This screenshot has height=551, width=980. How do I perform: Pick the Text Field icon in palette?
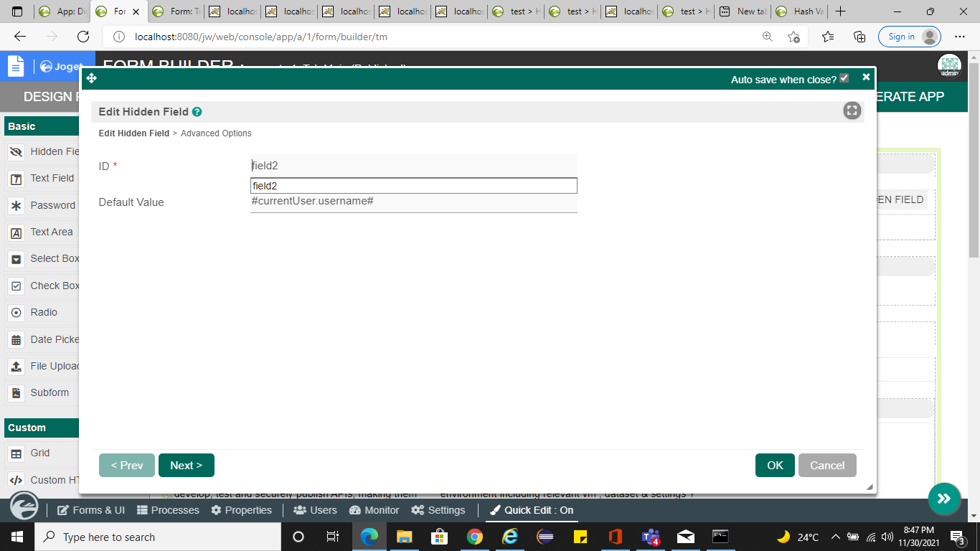pyautogui.click(x=16, y=179)
